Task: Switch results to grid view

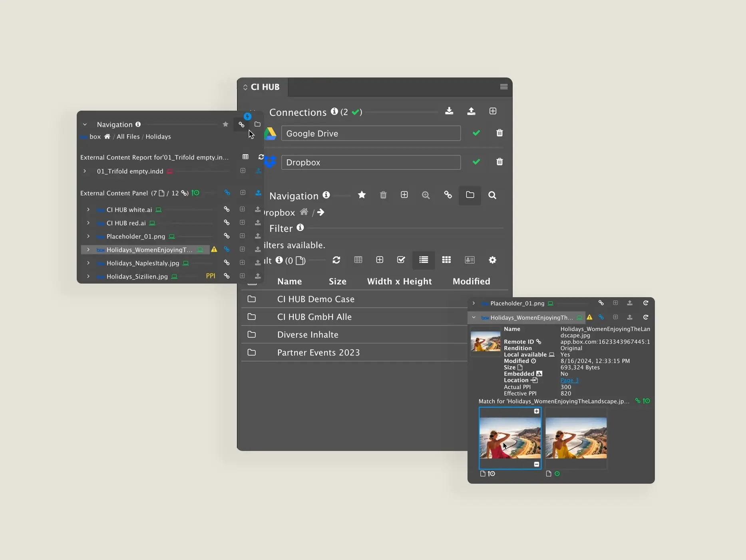Action: tap(446, 260)
